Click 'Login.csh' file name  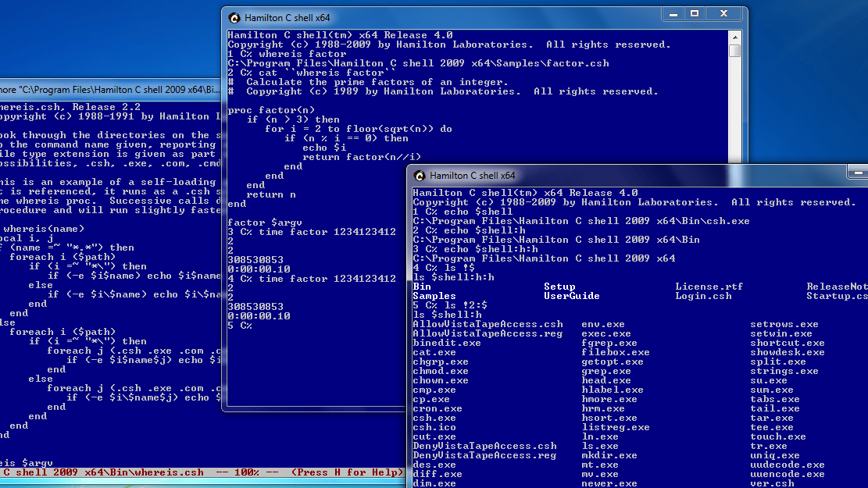(x=703, y=296)
